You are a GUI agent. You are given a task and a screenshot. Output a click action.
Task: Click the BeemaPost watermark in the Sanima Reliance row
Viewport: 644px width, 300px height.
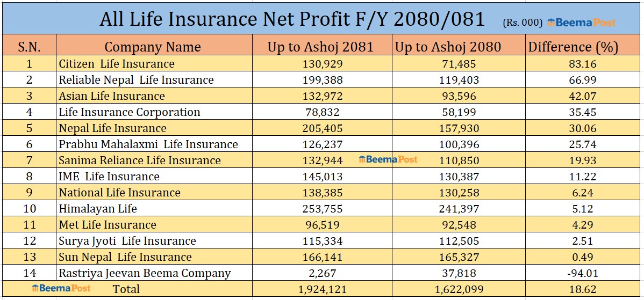pos(388,159)
